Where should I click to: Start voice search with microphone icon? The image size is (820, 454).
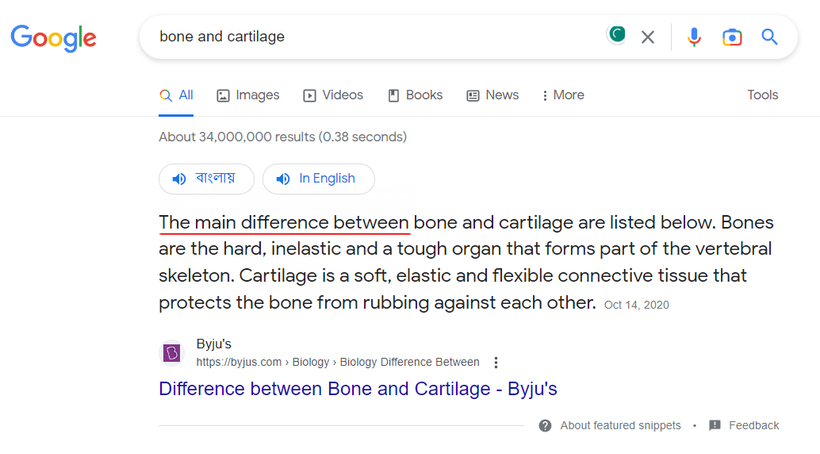694,37
